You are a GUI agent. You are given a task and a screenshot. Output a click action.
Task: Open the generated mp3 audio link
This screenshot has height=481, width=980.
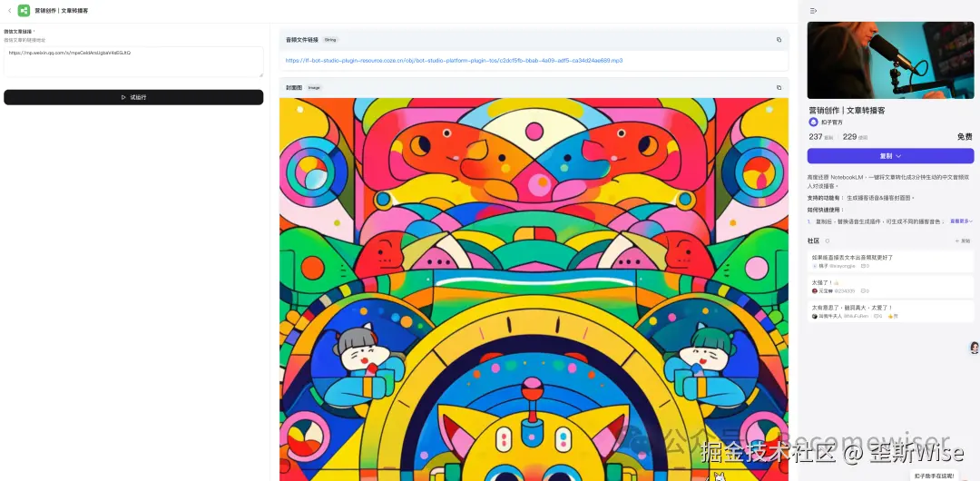click(x=454, y=61)
